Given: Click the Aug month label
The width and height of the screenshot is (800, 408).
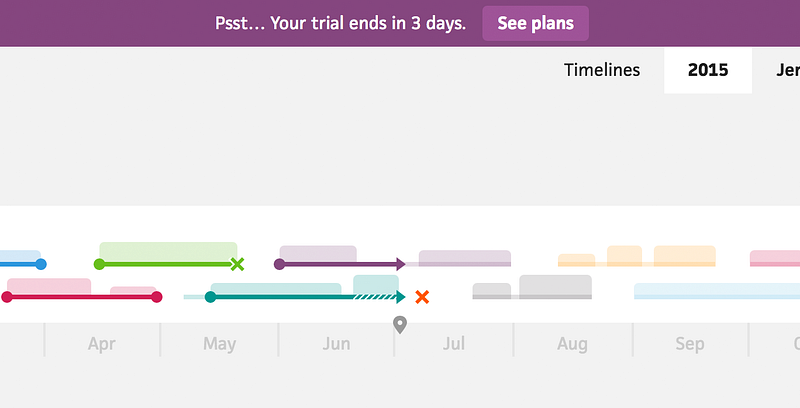Looking at the screenshot, I should (x=572, y=344).
